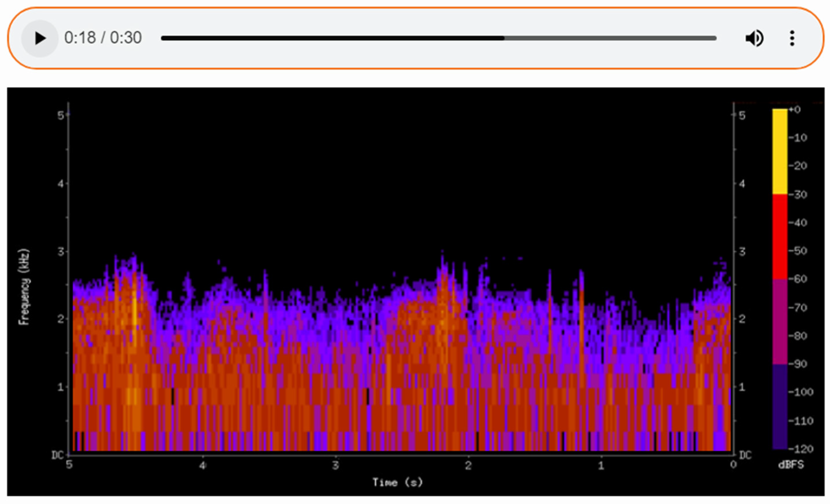Viewport: 830px width, 504px height.
Task: Click the magenta segment of dBFS colorbar
Action: 779,322
